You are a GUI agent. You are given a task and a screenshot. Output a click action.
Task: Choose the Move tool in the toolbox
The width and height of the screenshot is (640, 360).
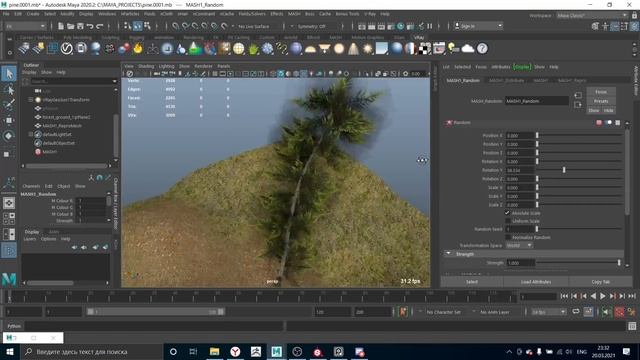[9, 120]
